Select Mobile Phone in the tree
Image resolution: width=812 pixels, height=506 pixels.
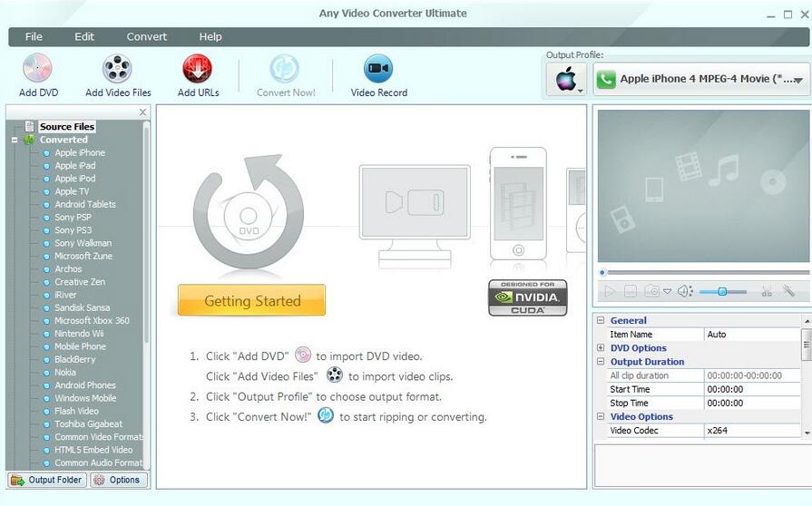pyautogui.click(x=80, y=346)
